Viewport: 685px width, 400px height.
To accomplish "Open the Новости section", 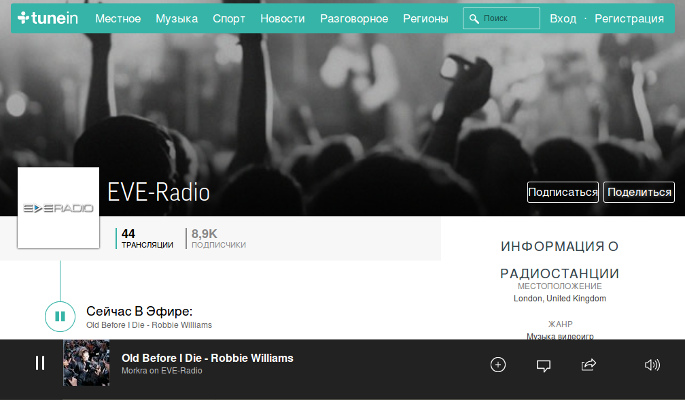I will 283,19.
